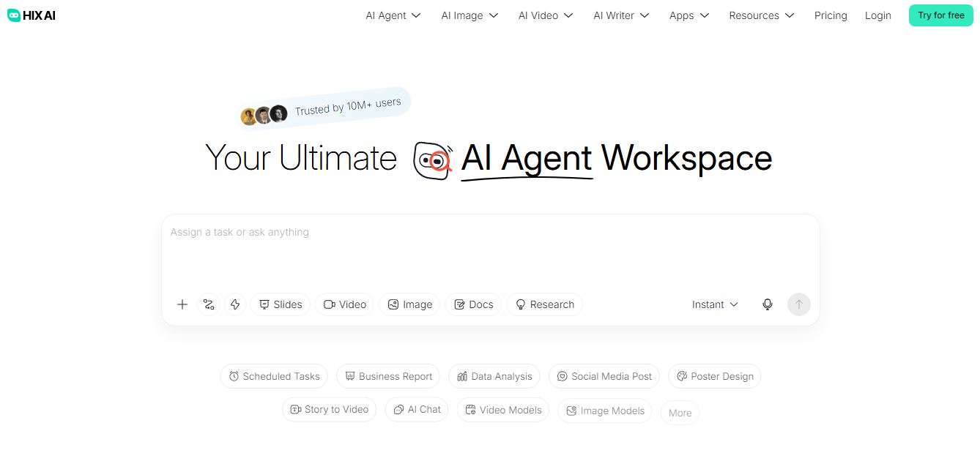Viewport: 980px width, 461px height.
Task: Select the Video mode chip
Action: [345, 304]
